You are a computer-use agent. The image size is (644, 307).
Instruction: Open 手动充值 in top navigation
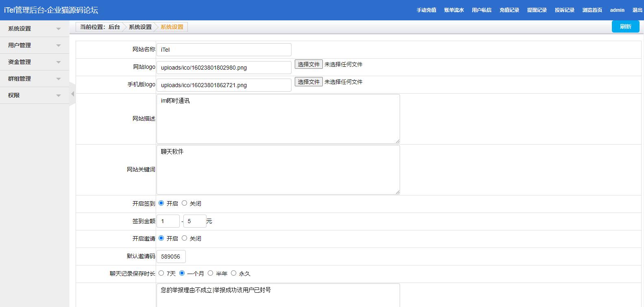click(426, 10)
